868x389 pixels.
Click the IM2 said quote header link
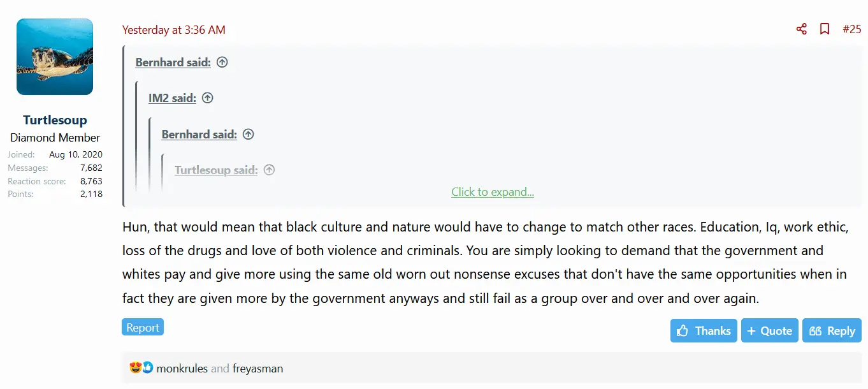[x=172, y=98]
